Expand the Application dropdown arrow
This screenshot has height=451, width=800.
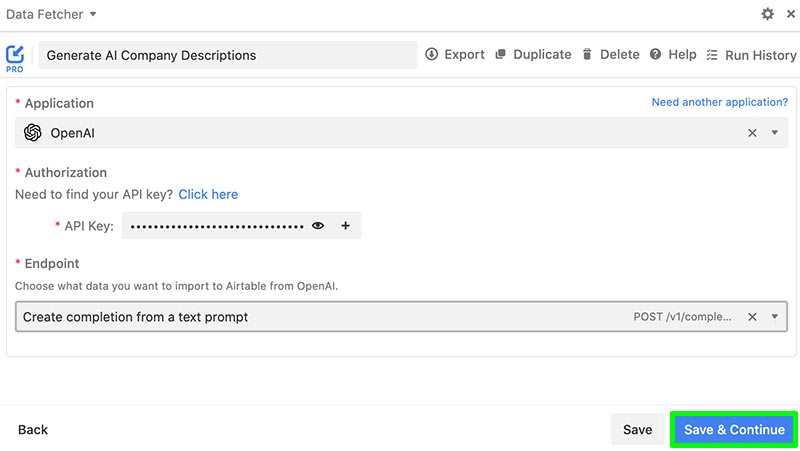(774, 133)
